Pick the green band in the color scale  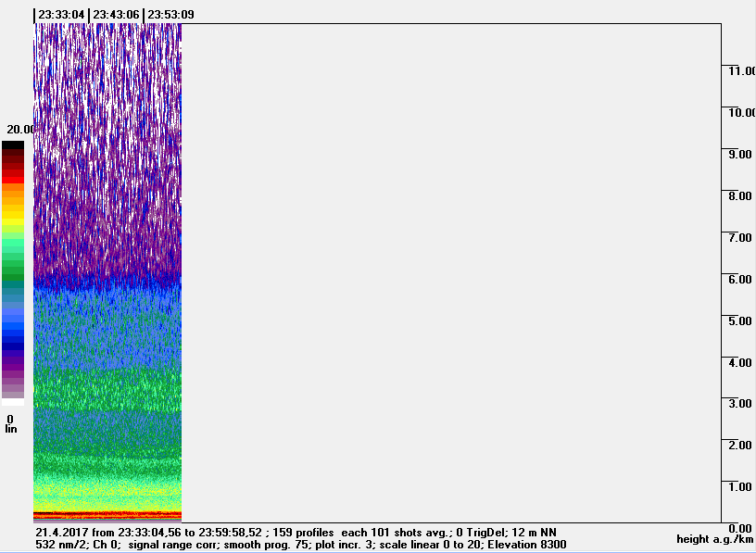point(13,270)
